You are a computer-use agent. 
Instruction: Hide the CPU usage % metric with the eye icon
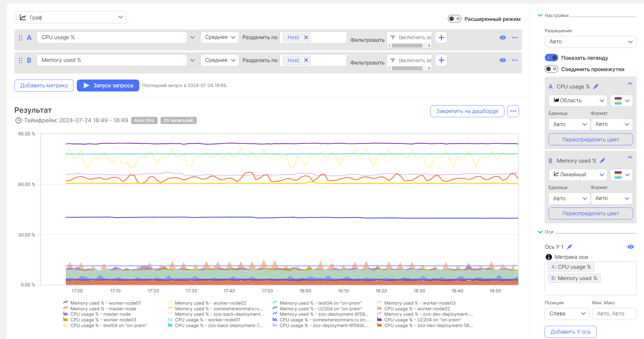pyautogui.click(x=503, y=38)
